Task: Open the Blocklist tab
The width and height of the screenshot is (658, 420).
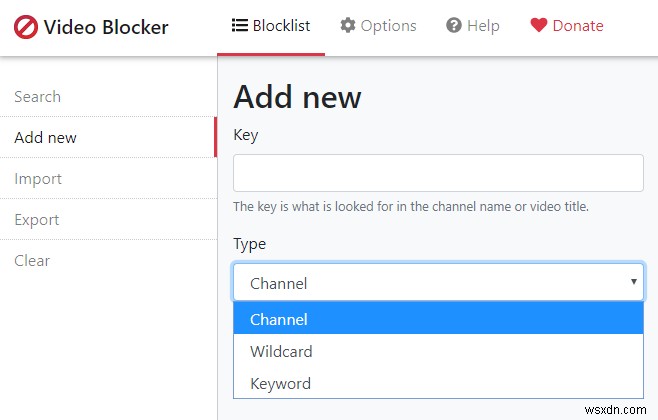Action: 270,26
